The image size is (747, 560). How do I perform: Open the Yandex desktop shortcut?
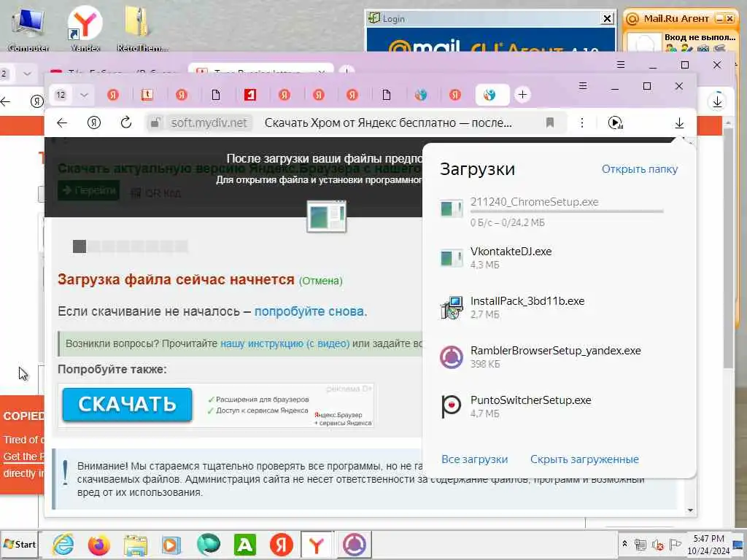coord(85,28)
